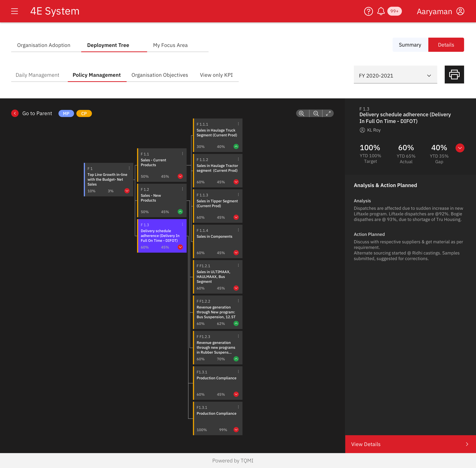476x468 pixels.
Task: Open the FY 2020-2021 year dropdown
Action: click(395, 75)
